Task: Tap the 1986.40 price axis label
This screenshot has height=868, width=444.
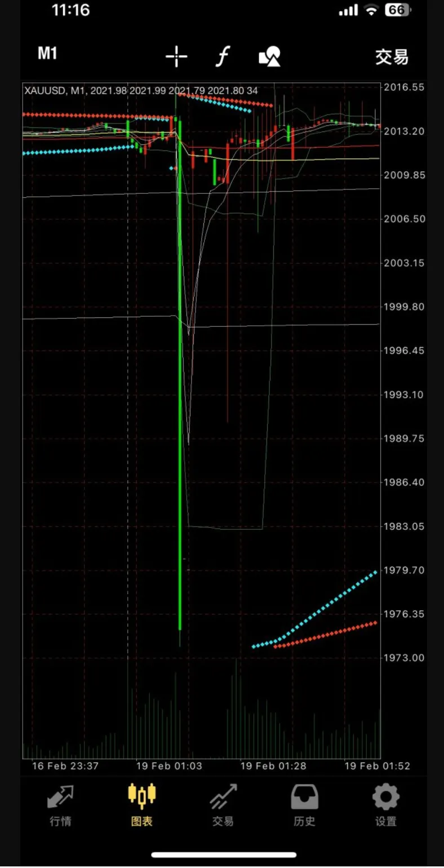Action: point(404,483)
